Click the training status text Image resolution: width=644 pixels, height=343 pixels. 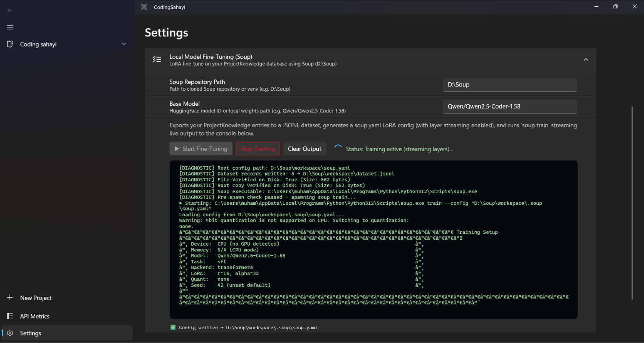coord(399,149)
